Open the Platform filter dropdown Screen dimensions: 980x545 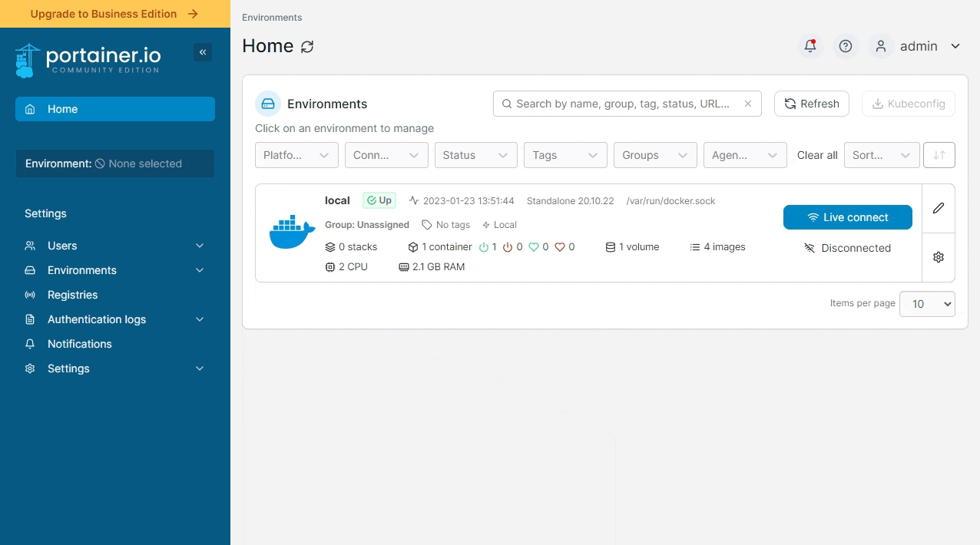click(296, 154)
